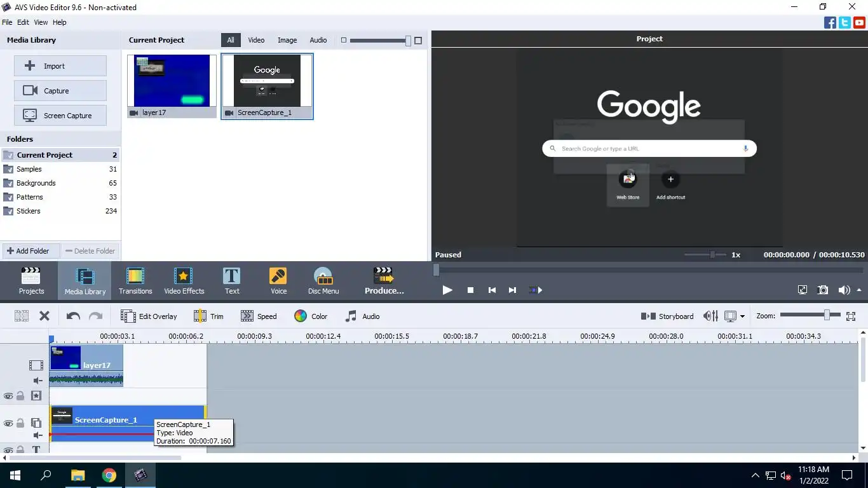Viewport: 868px width, 488px height.
Task: Open the Help menu
Action: [59, 22]
